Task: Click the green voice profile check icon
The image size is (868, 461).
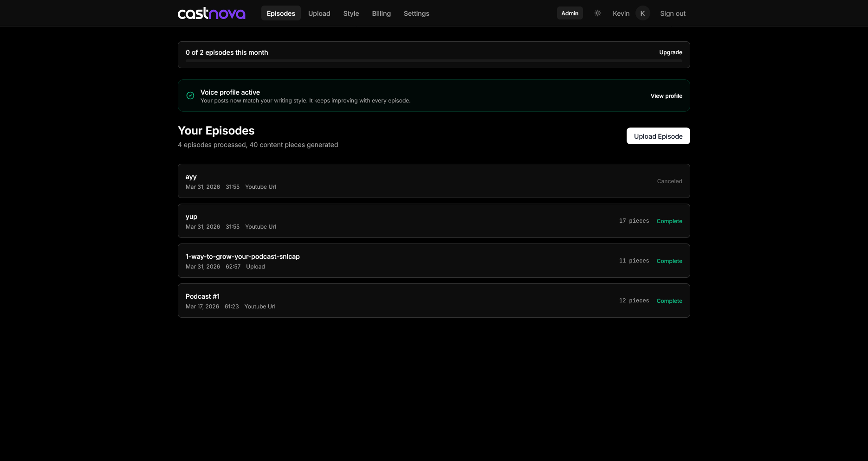Action: pyautogui.click(x=190, y=96)
